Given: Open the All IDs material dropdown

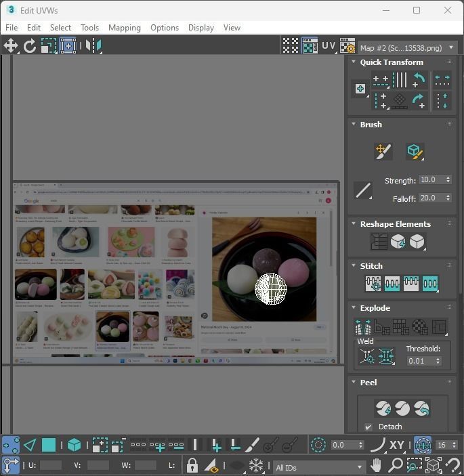Looking at the screenshot, I should [x=318, y=467].
